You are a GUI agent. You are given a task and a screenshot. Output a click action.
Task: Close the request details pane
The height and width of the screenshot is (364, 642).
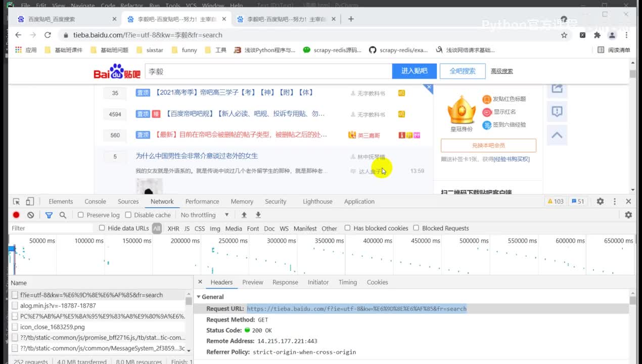tap(200, 282)
